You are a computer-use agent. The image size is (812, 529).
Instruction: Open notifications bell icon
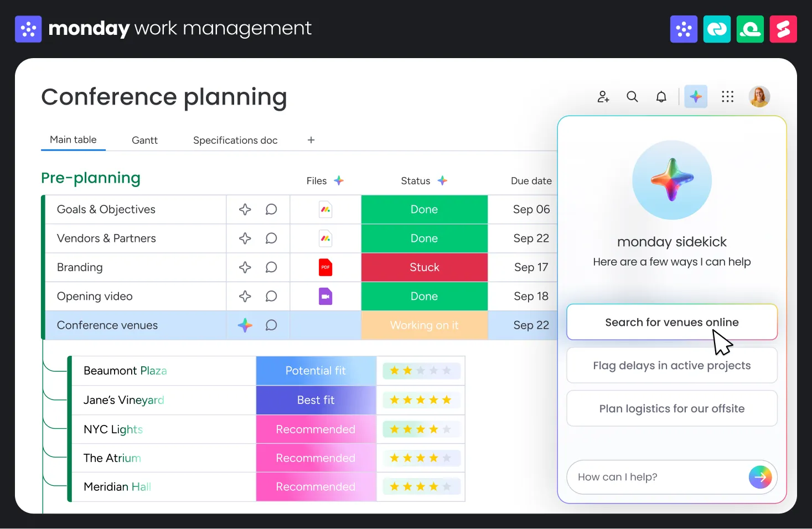point(661,97)
